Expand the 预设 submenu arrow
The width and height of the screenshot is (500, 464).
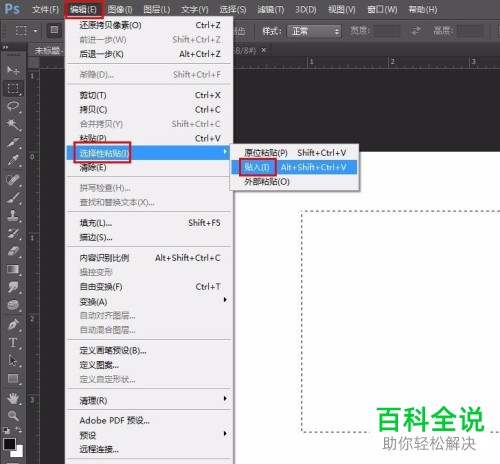[x=225, y=433]
